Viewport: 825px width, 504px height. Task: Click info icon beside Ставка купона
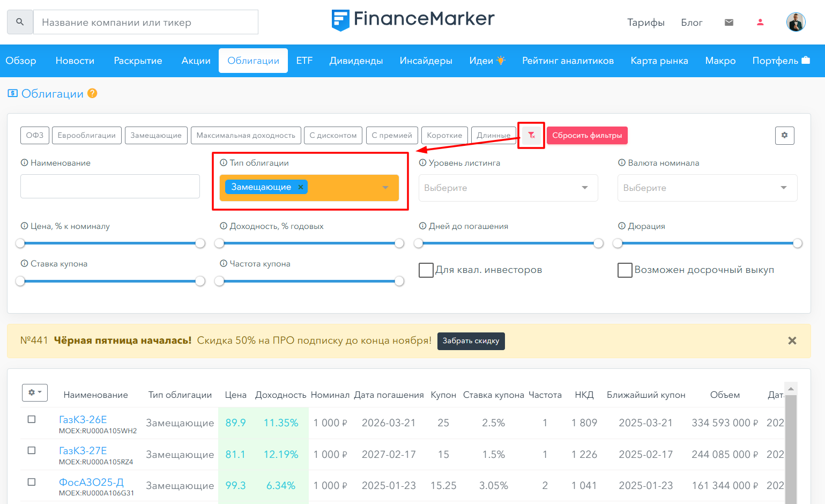pos(24,264)
